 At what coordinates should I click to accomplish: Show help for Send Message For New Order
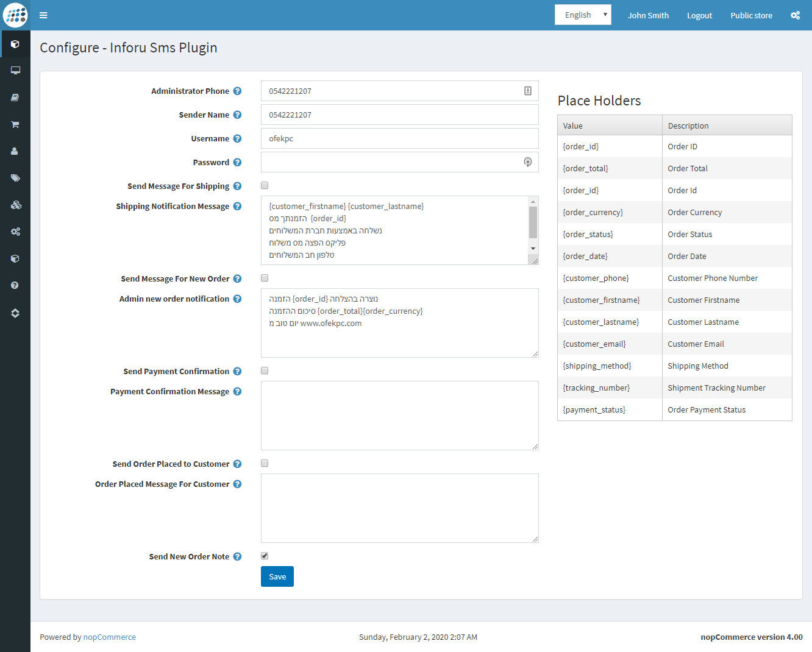tap(237, 278)
